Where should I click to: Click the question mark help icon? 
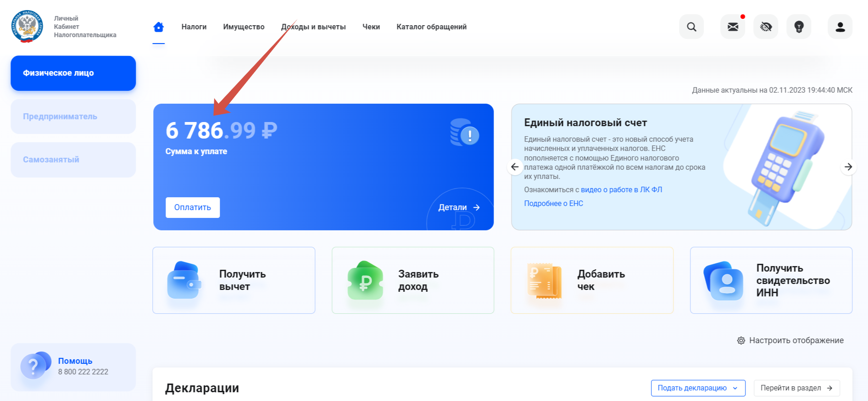click(x=35, y=365)
